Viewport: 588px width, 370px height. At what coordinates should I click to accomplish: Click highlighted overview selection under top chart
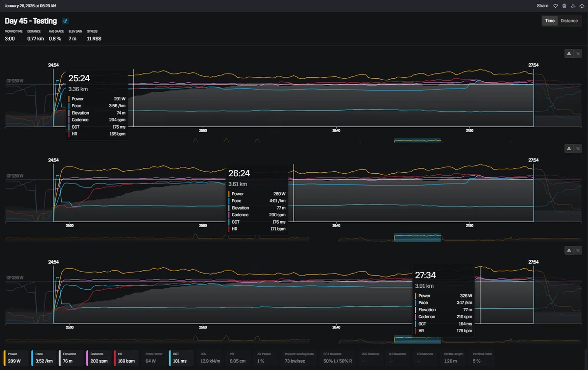click(x=417, y=140)
